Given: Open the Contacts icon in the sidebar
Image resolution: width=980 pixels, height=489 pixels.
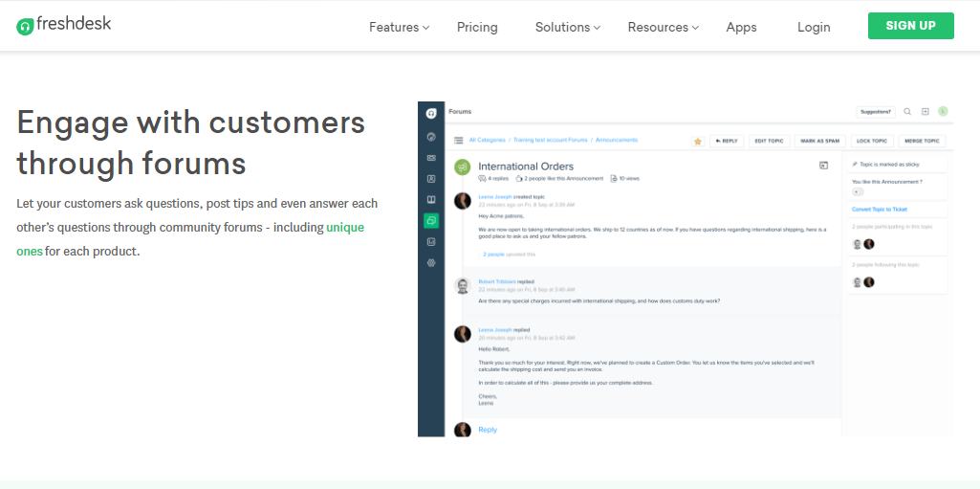Looking at the screenshot, I should coord(430,179).
